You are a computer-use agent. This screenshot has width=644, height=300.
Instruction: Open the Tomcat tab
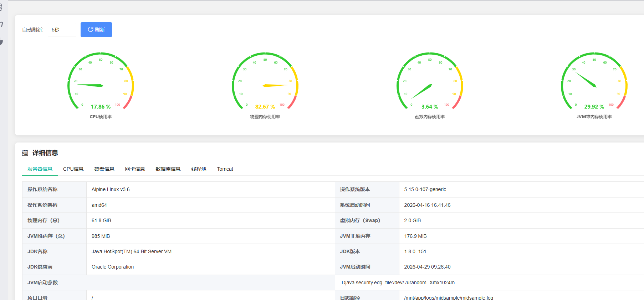click(x=225, y=169)
